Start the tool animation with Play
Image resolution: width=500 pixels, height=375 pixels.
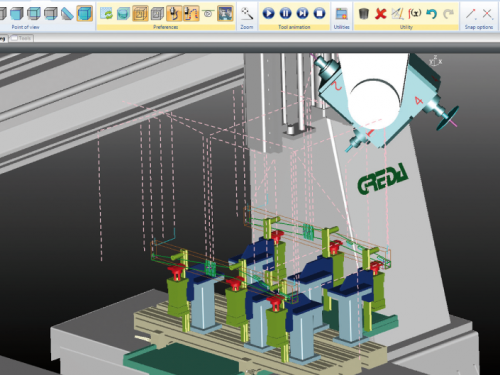point(269,13)
